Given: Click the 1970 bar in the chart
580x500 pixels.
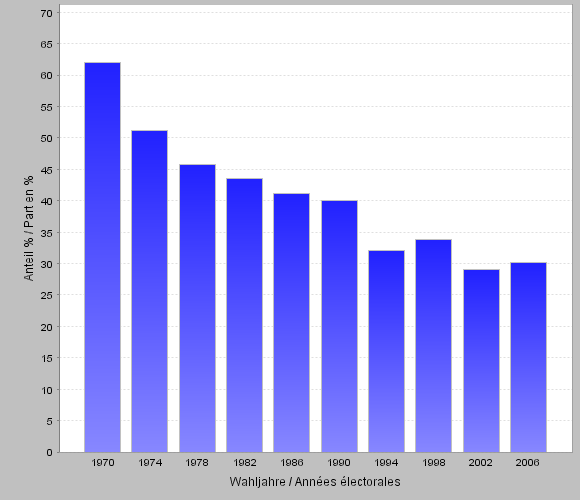Looking at the screenshot, I should coord(102,257).
